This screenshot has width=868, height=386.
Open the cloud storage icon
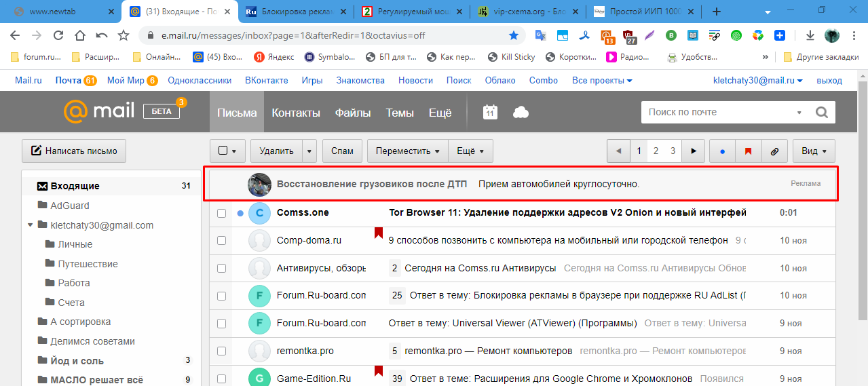521,113
